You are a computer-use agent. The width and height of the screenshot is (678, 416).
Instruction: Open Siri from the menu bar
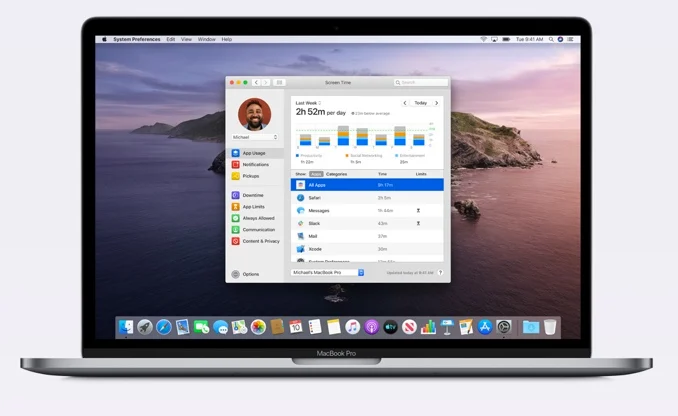(560, 39)
